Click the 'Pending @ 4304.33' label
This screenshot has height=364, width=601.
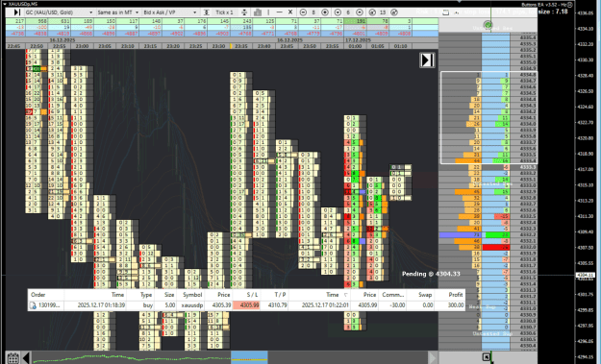point(431,274)
